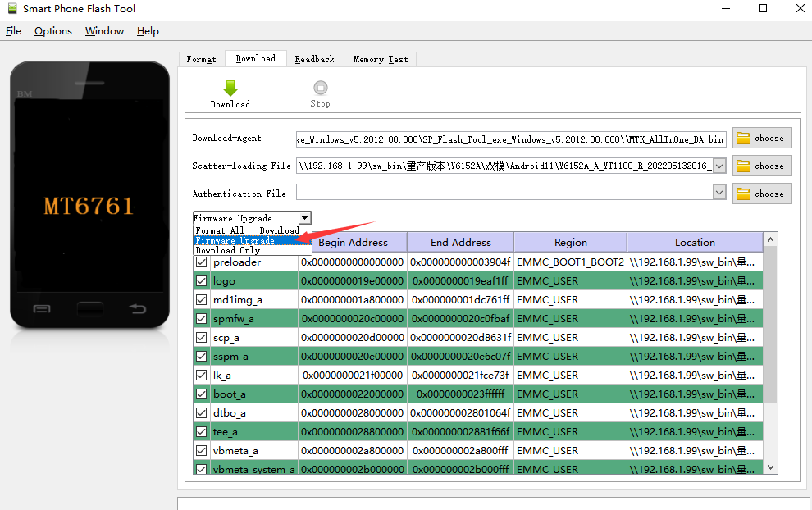The height and width of the screenshot is (510, 812).
Task: Switch to the Readback tab
Action: tap(315, 59)
